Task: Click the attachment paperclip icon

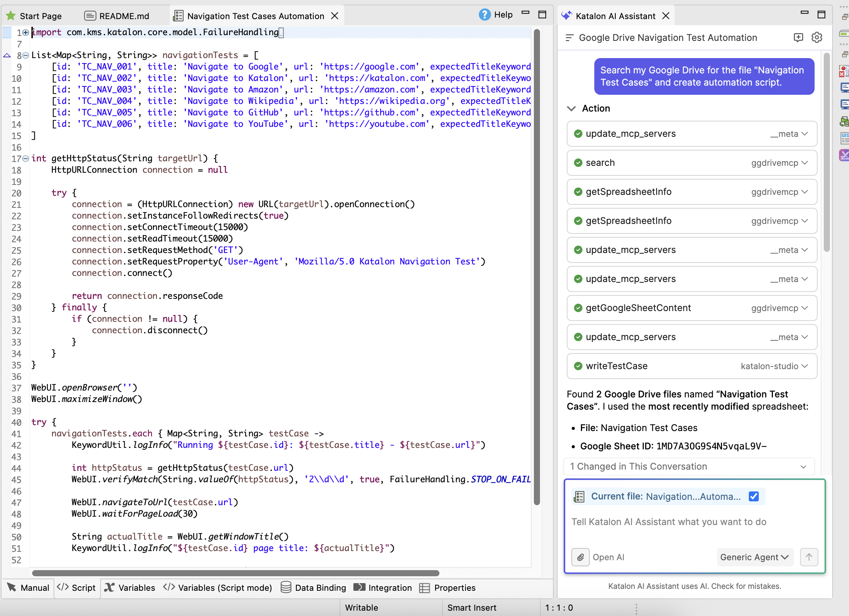Action: click(580, 557)
